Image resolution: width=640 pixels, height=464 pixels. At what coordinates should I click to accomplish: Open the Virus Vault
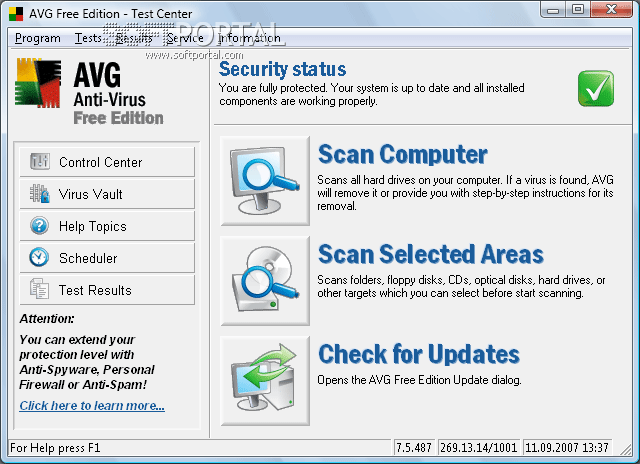point(107,194)
